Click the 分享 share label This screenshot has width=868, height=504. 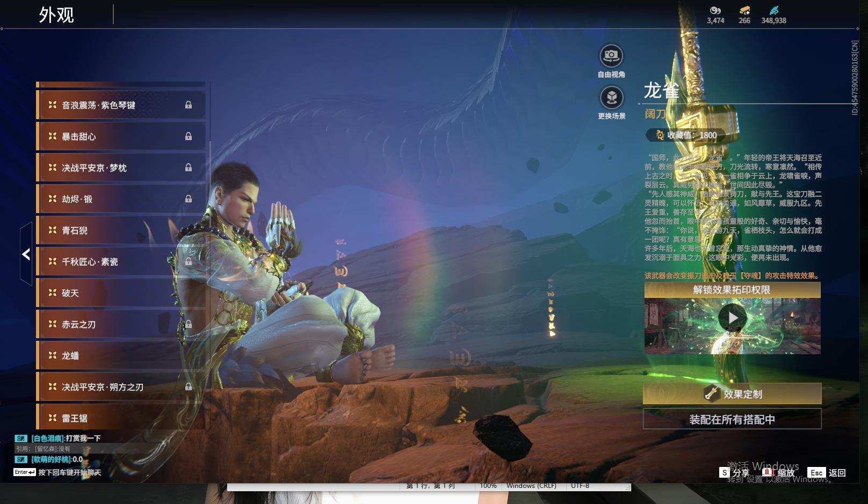[x=741, y=473]
